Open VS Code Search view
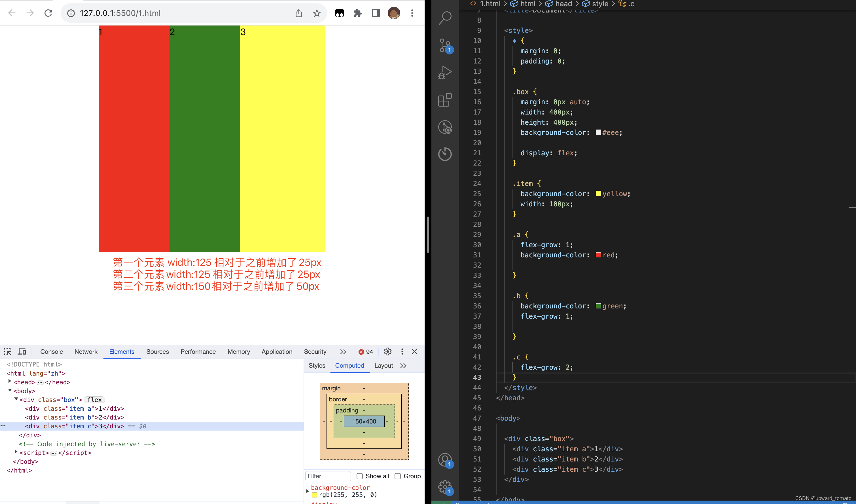 [445, 18]
